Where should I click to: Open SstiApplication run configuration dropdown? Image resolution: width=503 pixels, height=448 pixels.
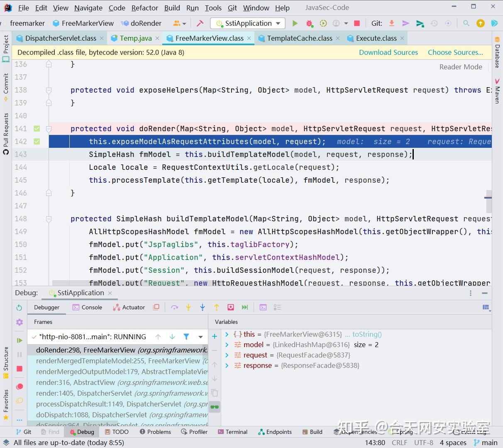pos(248,23)
